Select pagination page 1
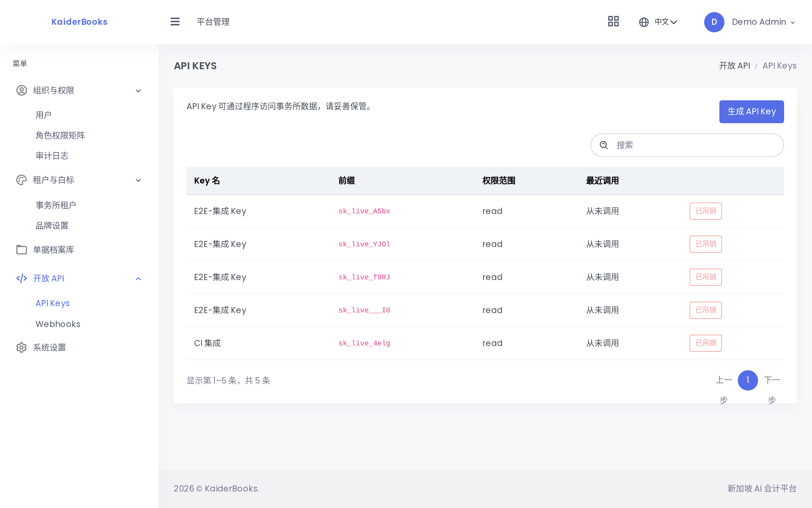 click(748, 380)
